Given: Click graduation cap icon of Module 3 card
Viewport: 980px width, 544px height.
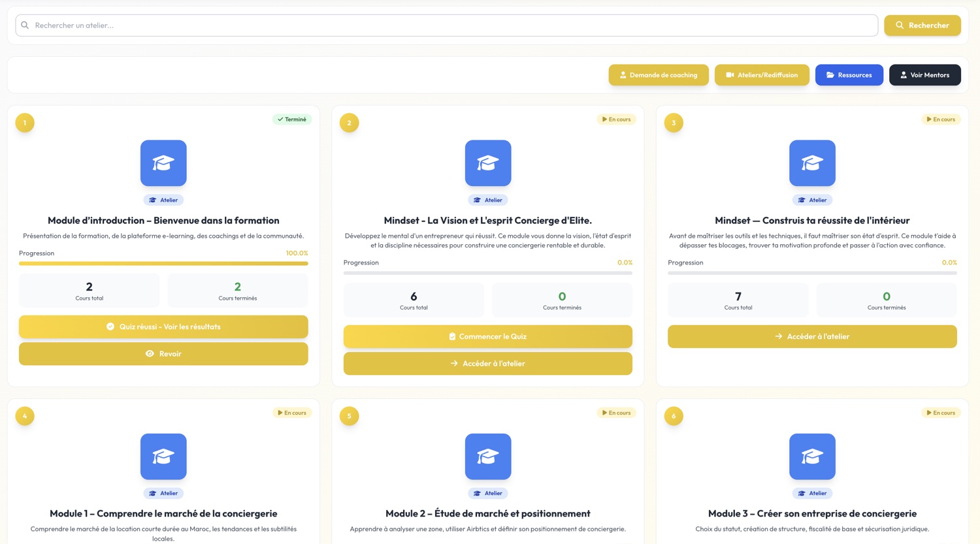Looking at the screenshot, I should tap(812, 456).
